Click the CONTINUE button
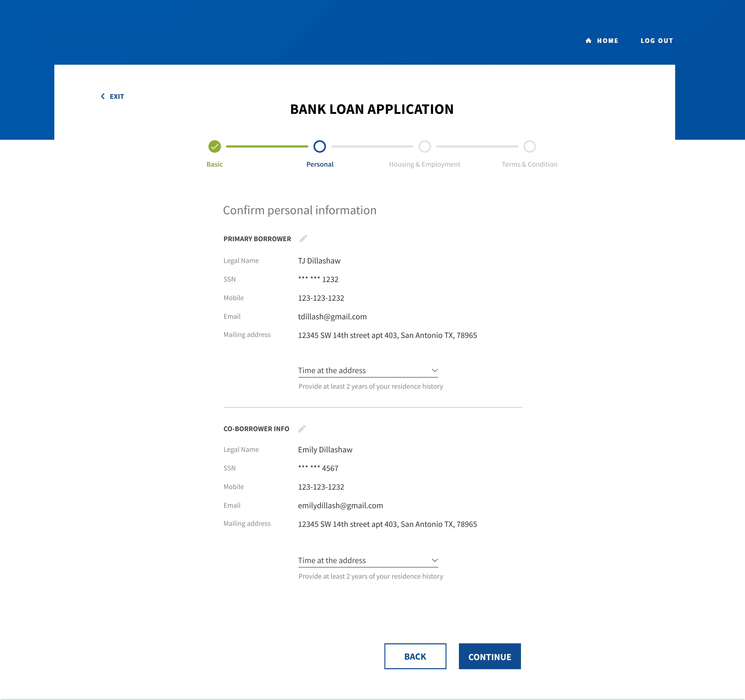The width and height of the screenshot is (745, 700). [x=489, y=656]
